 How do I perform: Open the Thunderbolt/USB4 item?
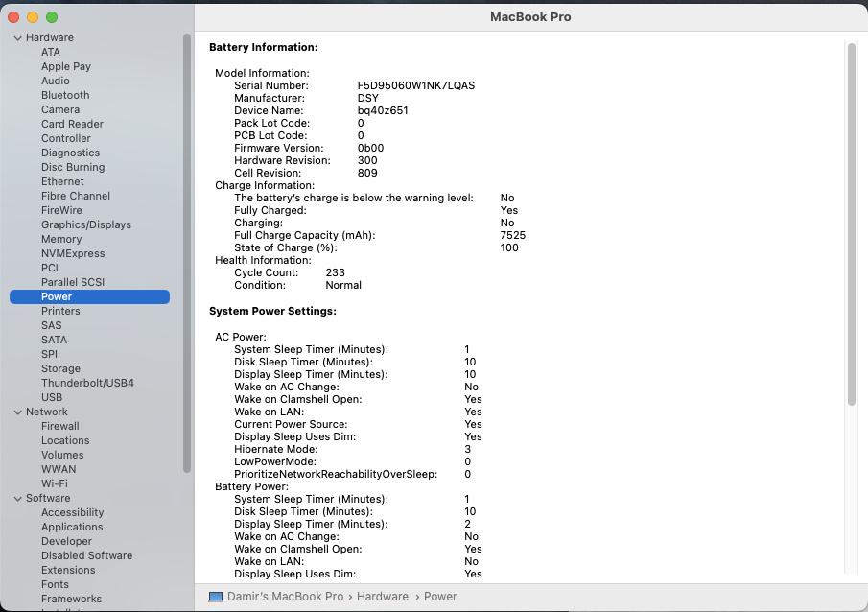tap(87, 383)
